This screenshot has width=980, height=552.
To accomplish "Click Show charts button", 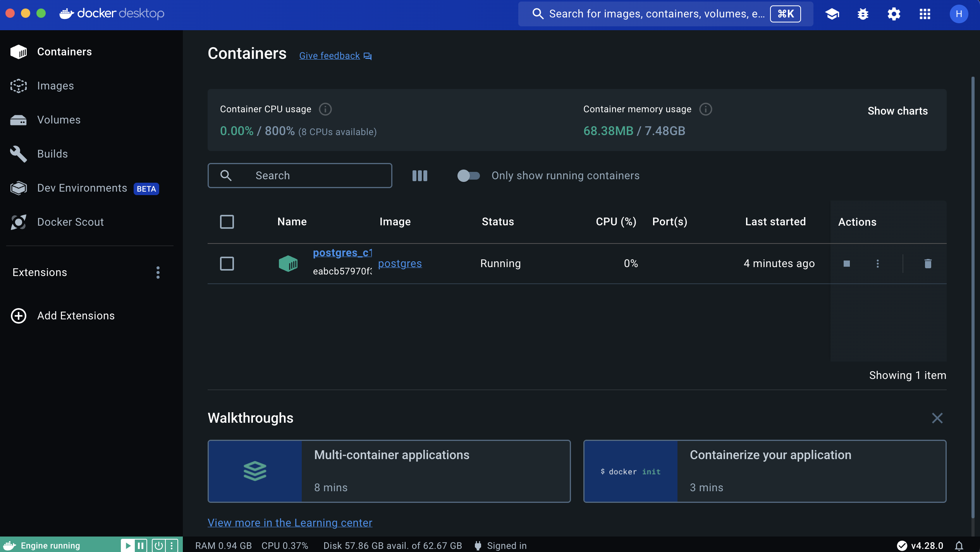I will (x=897, y=111).
